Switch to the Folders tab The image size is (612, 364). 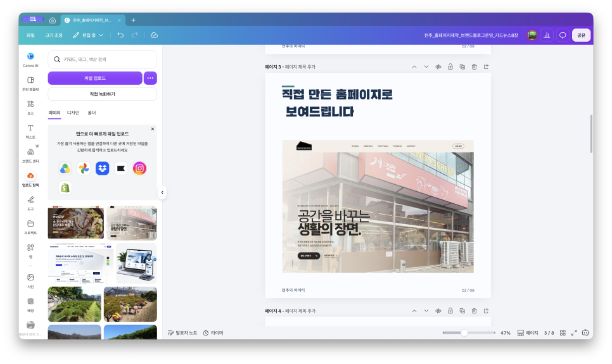(x=92, y=113)
